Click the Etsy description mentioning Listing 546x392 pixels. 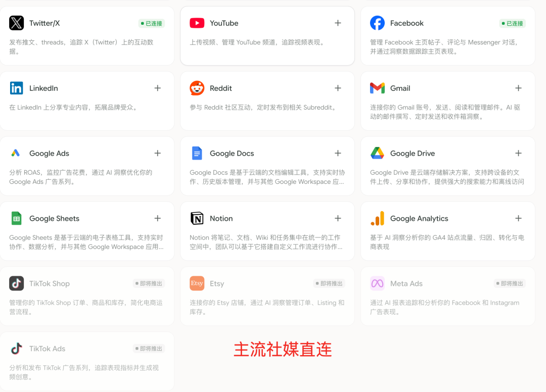(x=267, y=307)
